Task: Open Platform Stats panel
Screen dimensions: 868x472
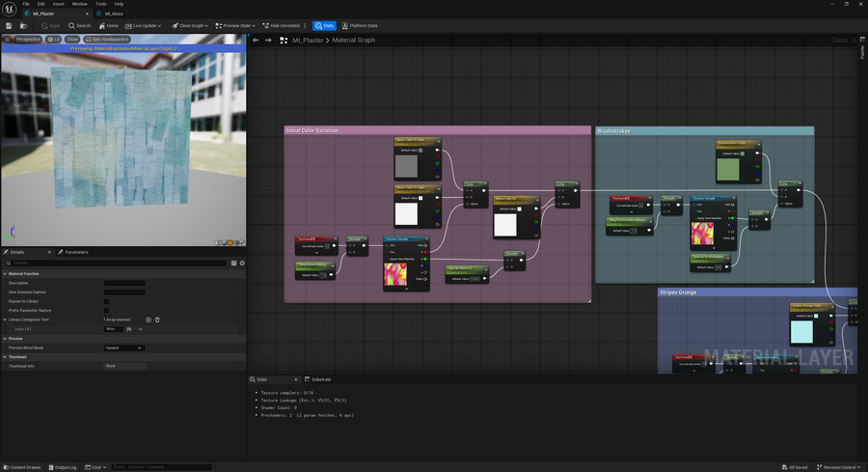Action: (360, 25)
